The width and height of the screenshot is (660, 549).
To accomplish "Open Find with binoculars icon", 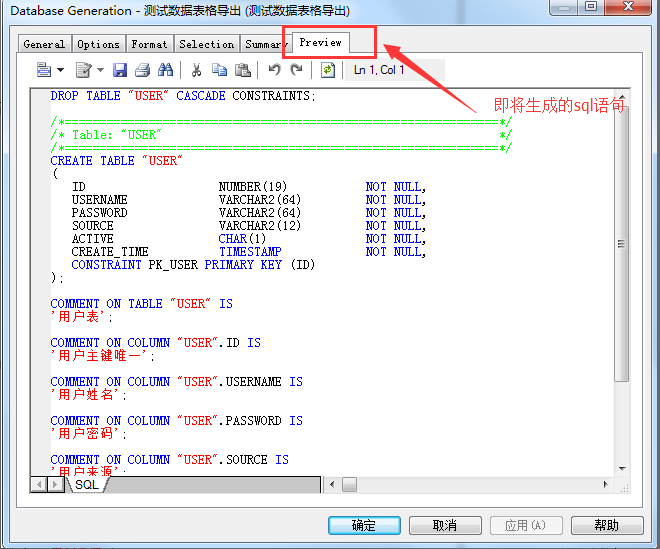I will pos(165,70).
